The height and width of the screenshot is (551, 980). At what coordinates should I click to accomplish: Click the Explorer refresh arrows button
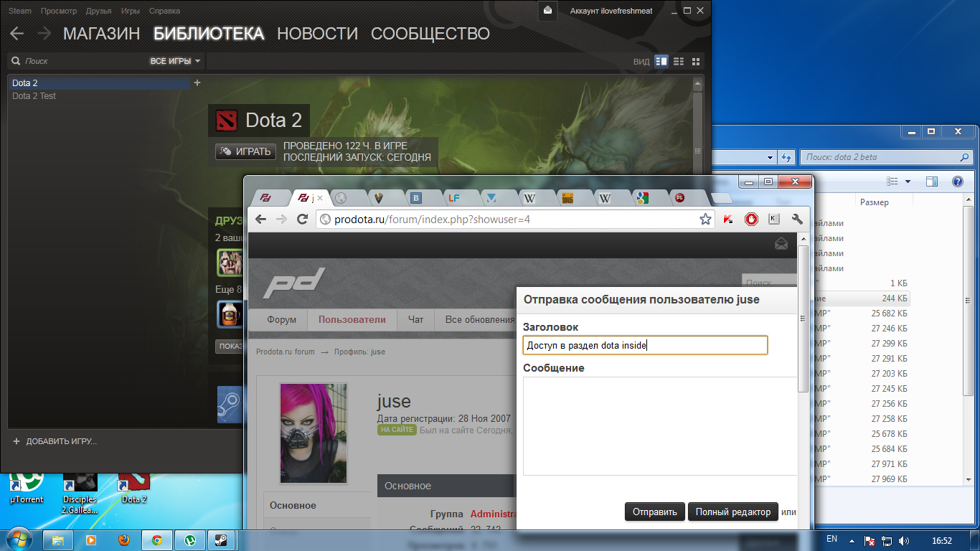click(786, 157)
